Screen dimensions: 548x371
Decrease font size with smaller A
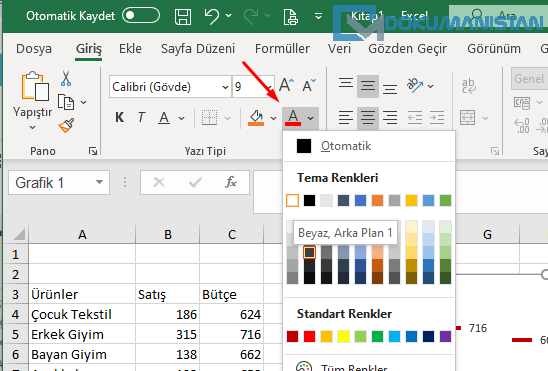[309, 86]
